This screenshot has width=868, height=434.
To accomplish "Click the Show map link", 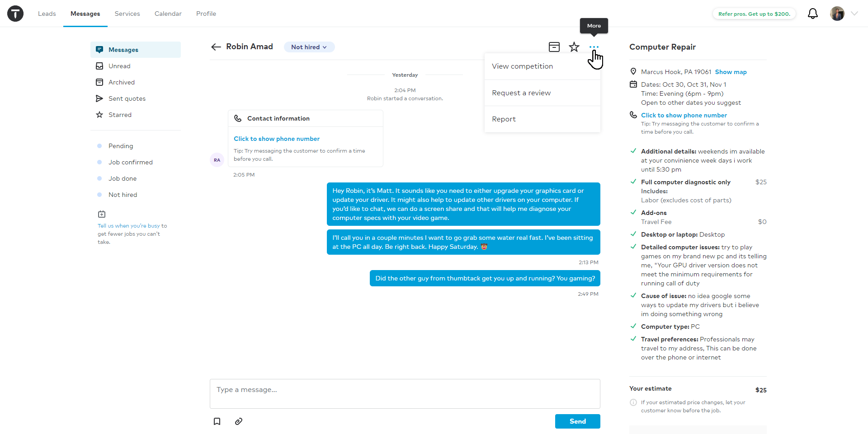I will click(x=731, y=72).
